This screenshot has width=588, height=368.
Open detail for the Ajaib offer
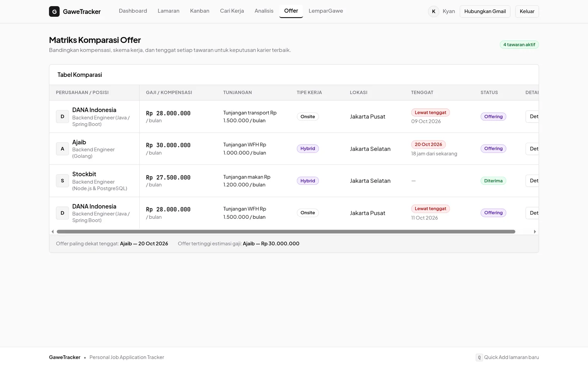532,149
